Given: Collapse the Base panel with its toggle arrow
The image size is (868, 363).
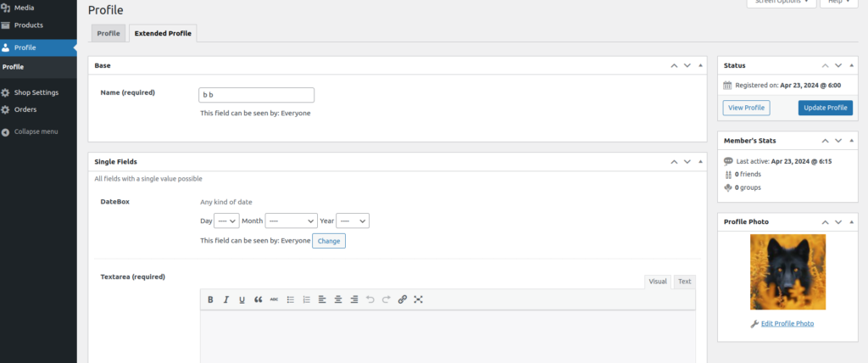Looking at the screenshot, I should (699, 65).
